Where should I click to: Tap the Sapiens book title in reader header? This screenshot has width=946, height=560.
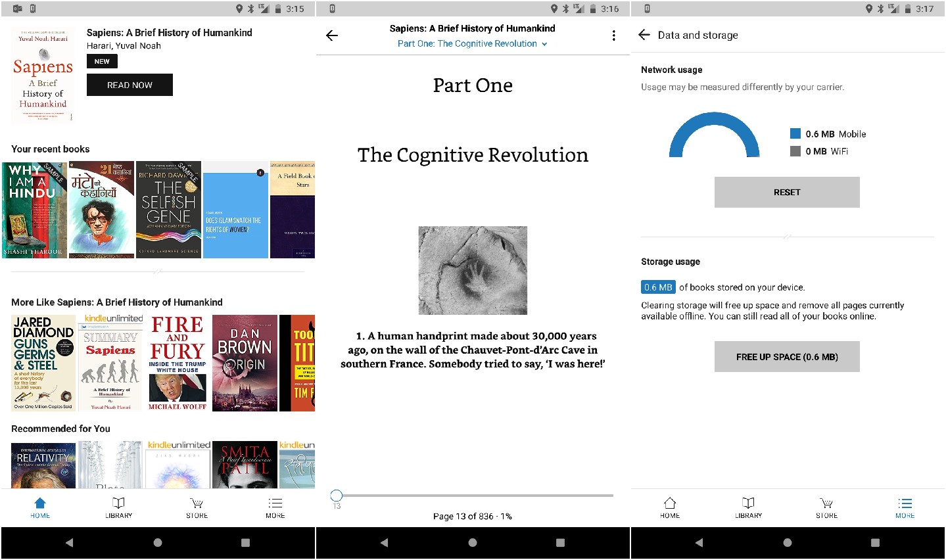[x=473, y=28]
